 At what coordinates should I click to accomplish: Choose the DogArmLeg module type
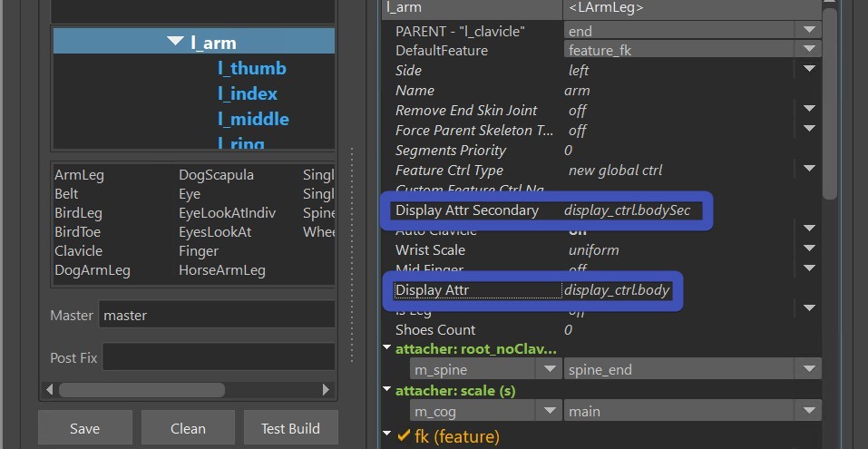coord(93,270)
